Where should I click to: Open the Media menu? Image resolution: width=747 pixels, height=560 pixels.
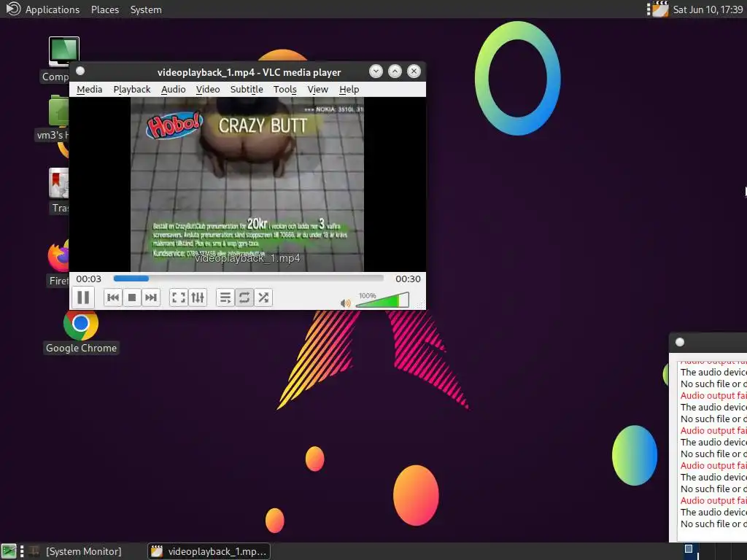90,90
